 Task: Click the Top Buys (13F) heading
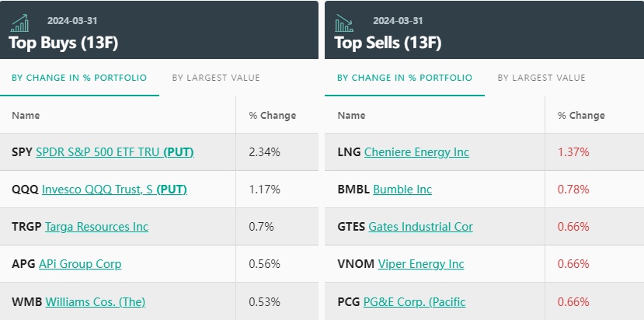point(63,43)
